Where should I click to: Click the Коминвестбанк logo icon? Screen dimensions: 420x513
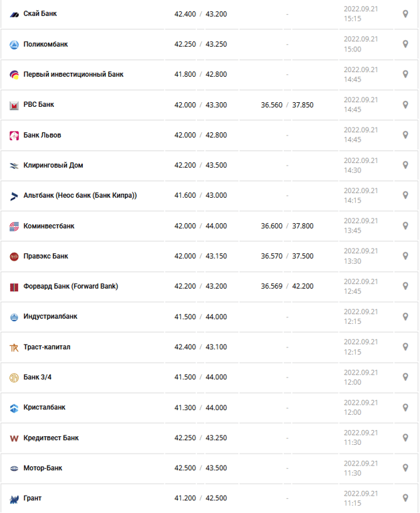pos(14,226)
